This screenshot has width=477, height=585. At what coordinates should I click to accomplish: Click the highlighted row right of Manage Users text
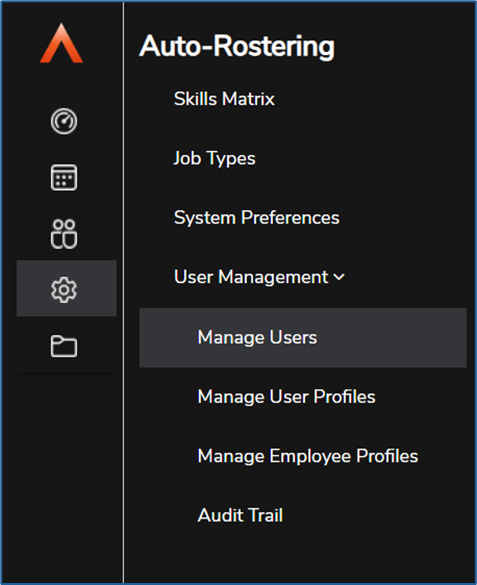(x=392, y=338)
